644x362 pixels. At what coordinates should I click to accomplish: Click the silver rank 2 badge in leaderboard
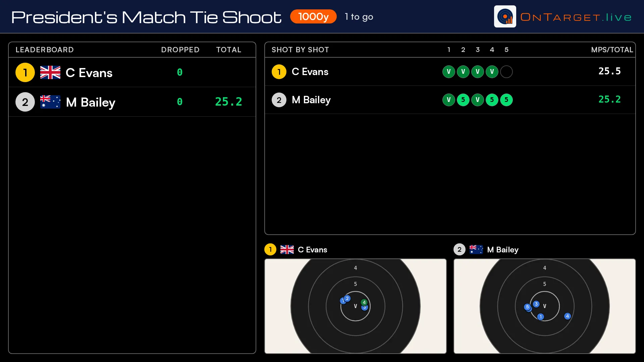(x=25, y=102)
